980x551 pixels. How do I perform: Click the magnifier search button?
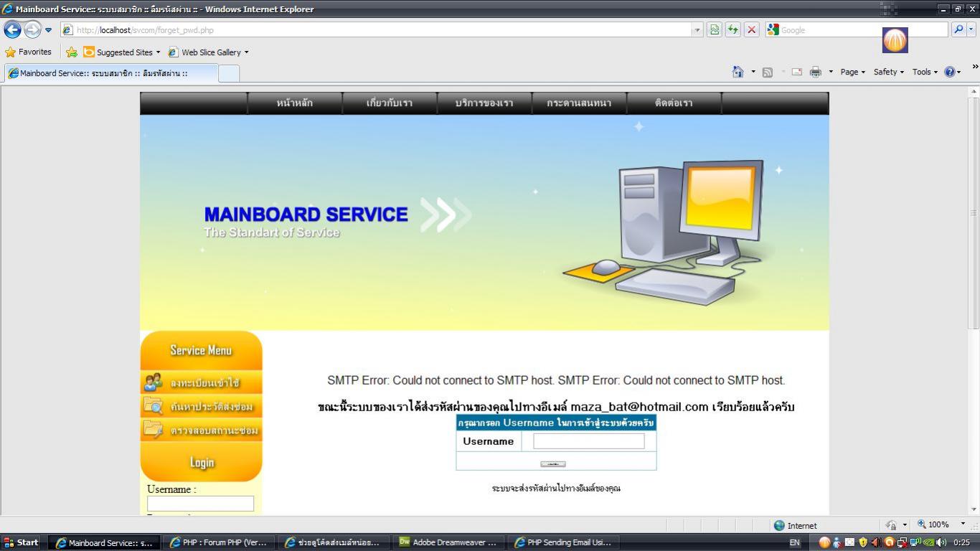958,30
